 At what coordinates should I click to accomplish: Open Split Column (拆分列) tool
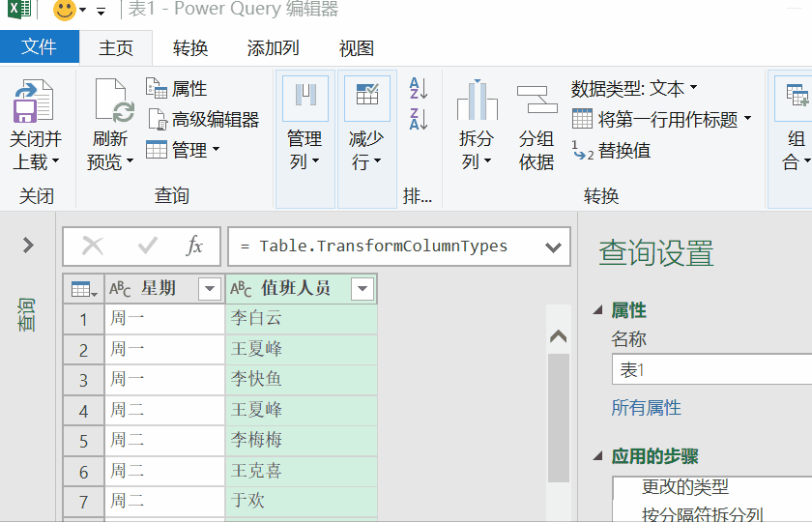pyautogui.click(x=477, y=126)
